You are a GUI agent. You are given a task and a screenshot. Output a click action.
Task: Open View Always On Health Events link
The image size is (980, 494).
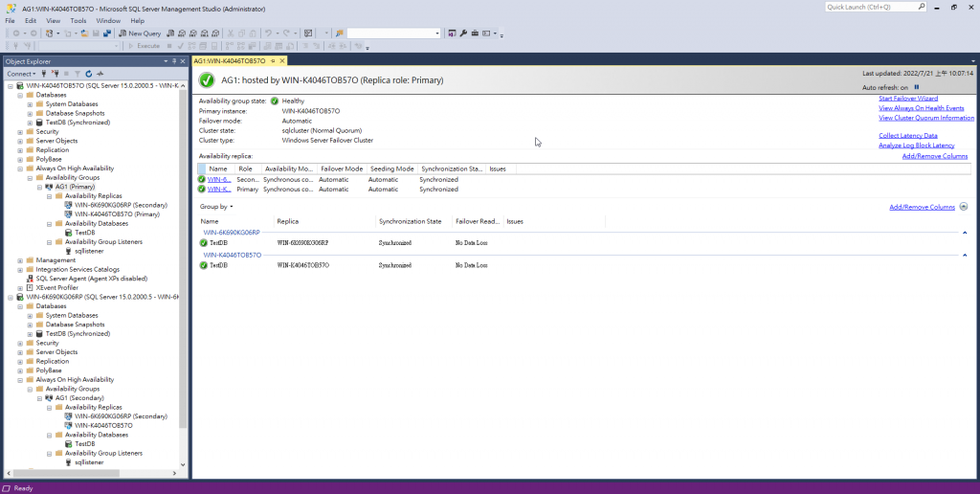pos(922,108)
